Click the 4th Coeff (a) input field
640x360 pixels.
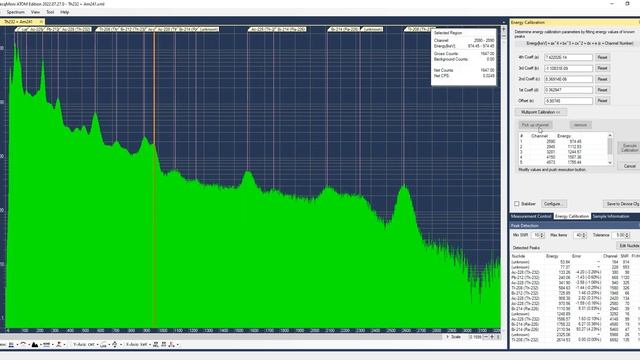pyautogui.click(x=568, y=58)
